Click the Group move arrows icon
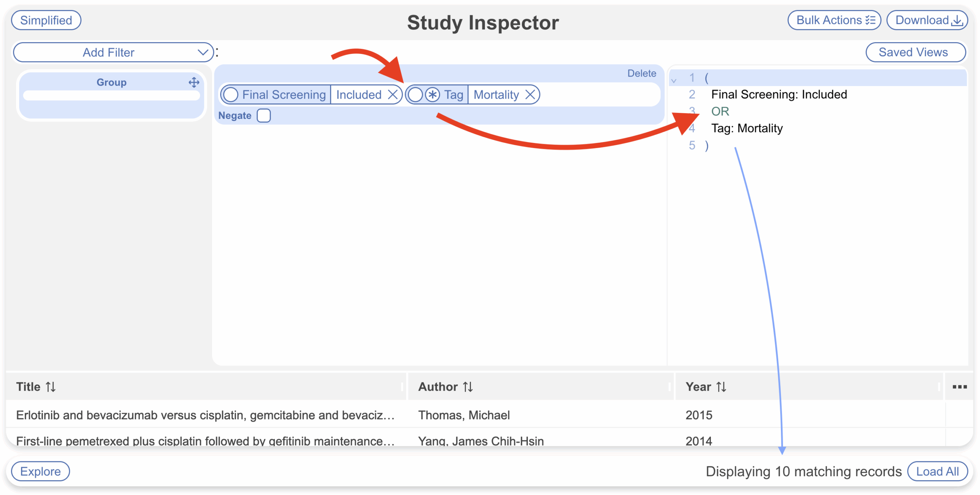Viewport: 980px width, 495px height. (x=194, y=82)
